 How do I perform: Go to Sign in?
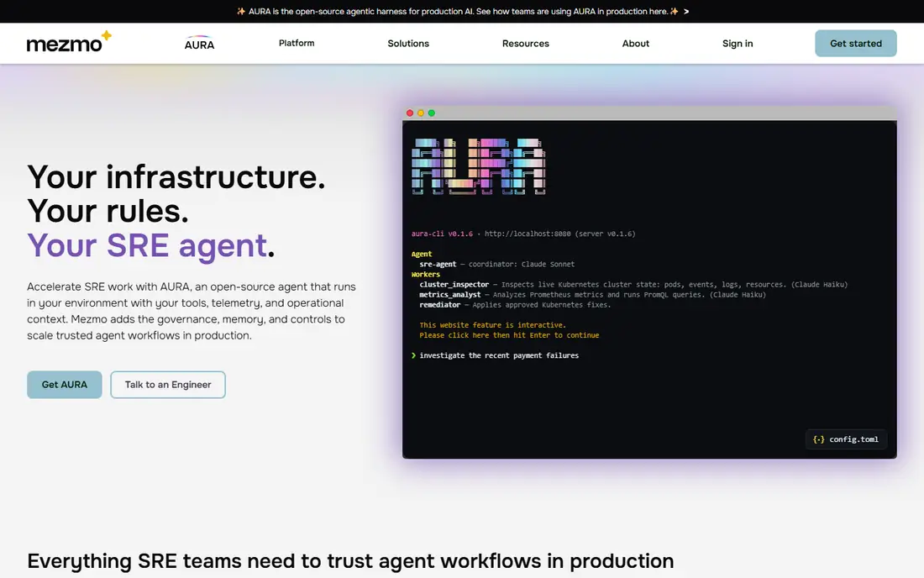coord(738,44)
